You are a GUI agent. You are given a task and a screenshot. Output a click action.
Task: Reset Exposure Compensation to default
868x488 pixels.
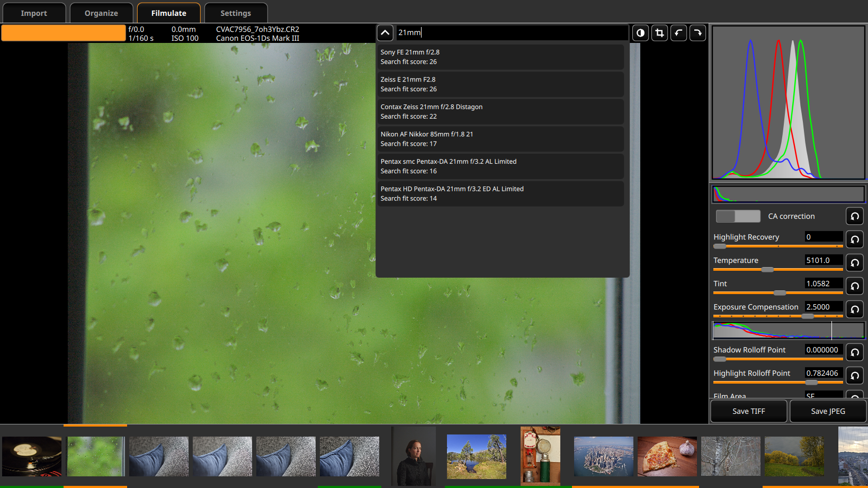(854, 309)
